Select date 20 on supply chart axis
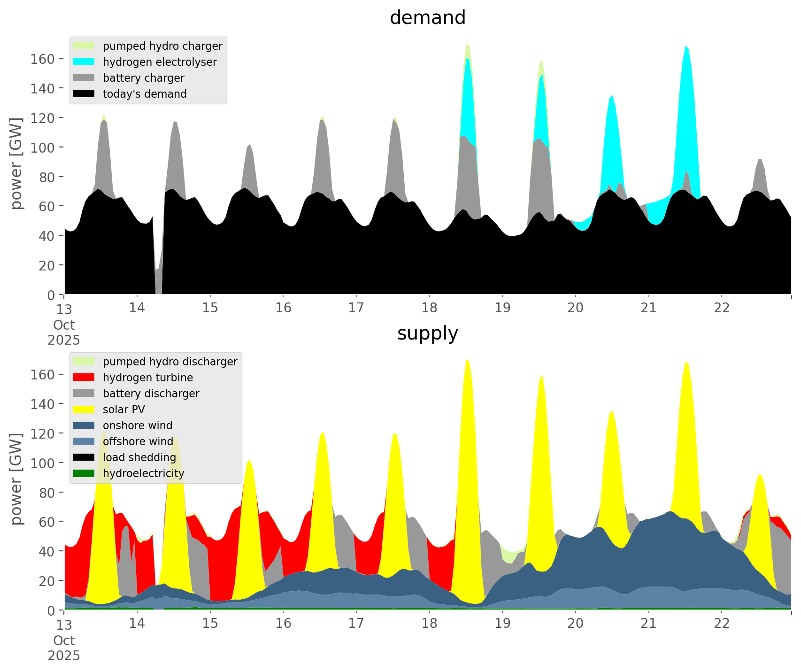Viewport: 801px width, 672px height. (575, 624)
